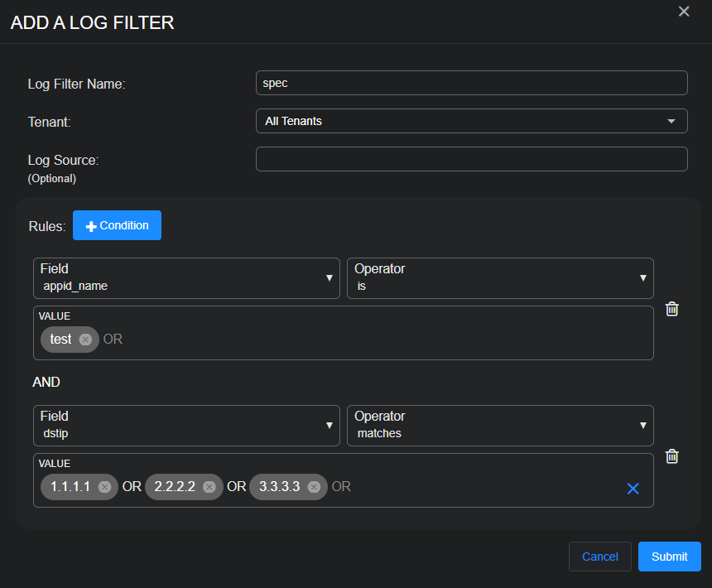Remove the 1.1.1.1 value chip
This screenshot has width=712, height=588.
pos(104,487)
